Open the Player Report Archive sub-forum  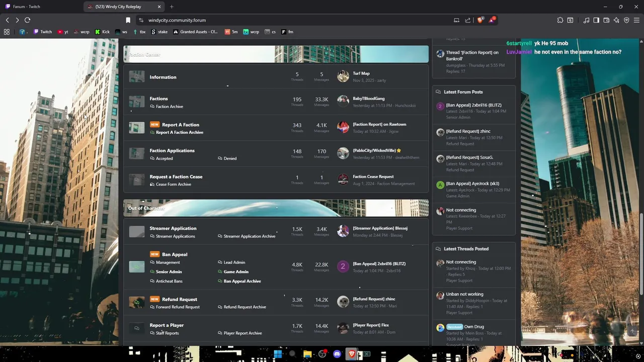pyautogui.click(x=243, y=333)
